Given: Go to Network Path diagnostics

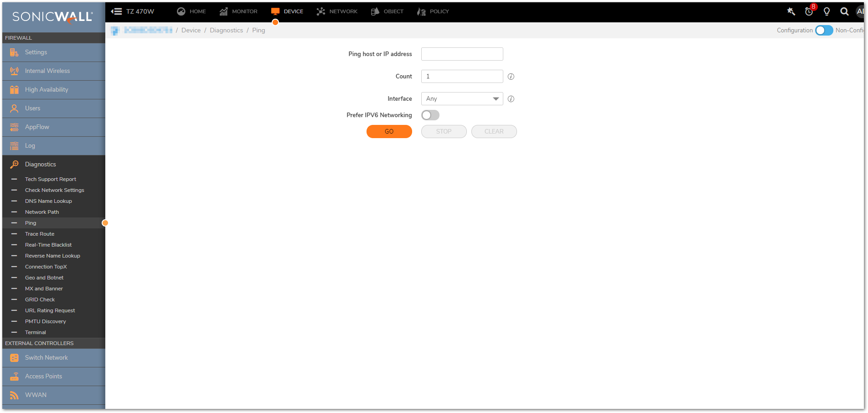Looking at the screenshot, I should tap(42, 212).
